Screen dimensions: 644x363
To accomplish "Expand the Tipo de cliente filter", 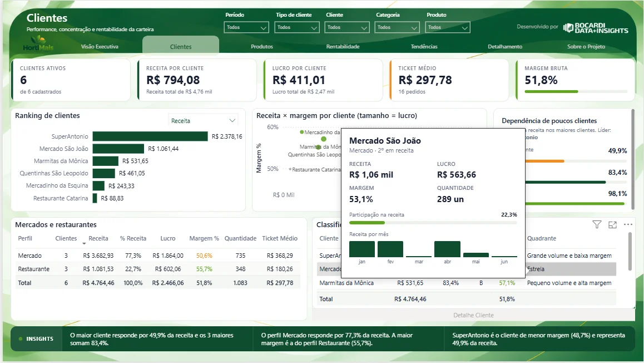I will 296,27.
